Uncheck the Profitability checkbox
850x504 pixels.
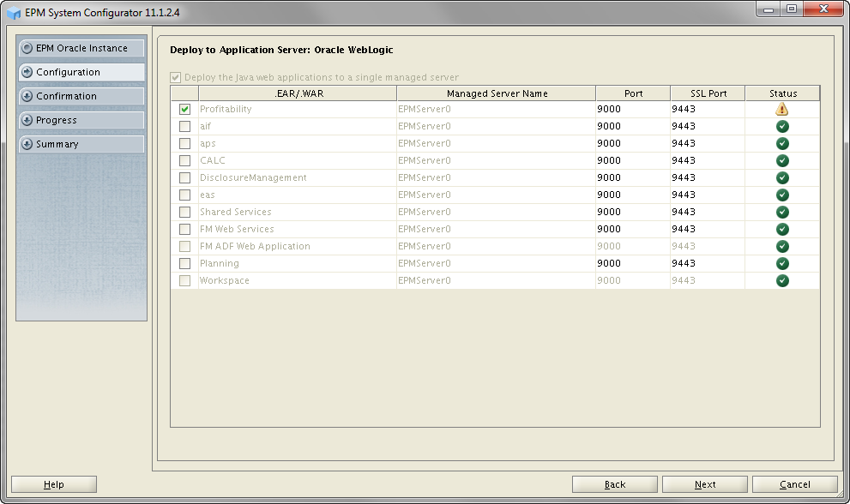tap(185, 109)
